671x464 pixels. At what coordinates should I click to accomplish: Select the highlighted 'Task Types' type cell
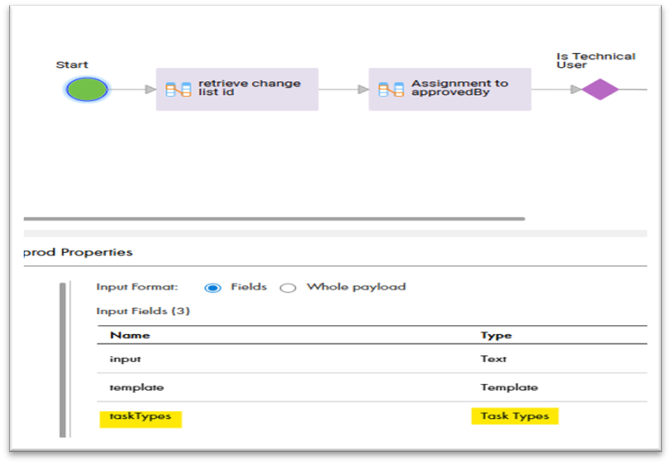(x=515, y=416)
